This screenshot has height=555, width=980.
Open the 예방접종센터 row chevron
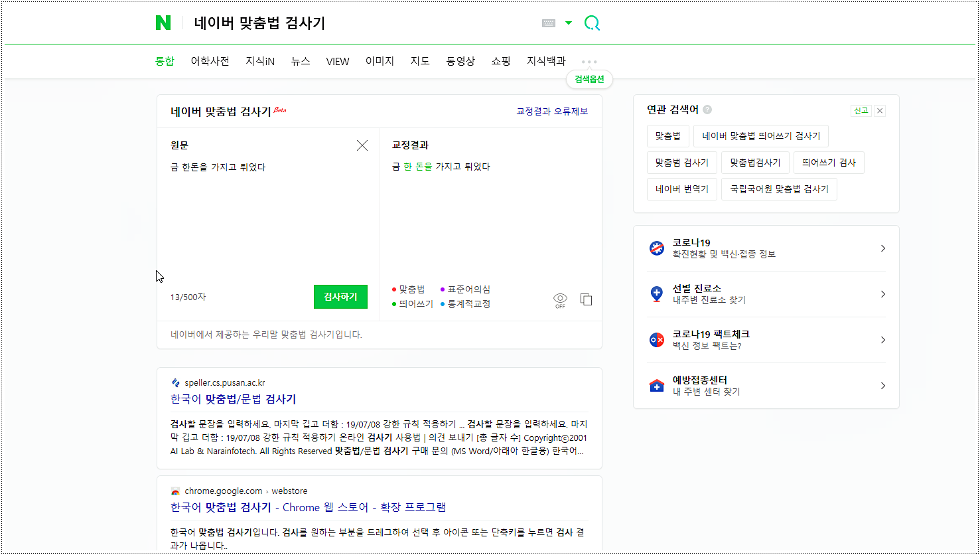coord(882,386)
